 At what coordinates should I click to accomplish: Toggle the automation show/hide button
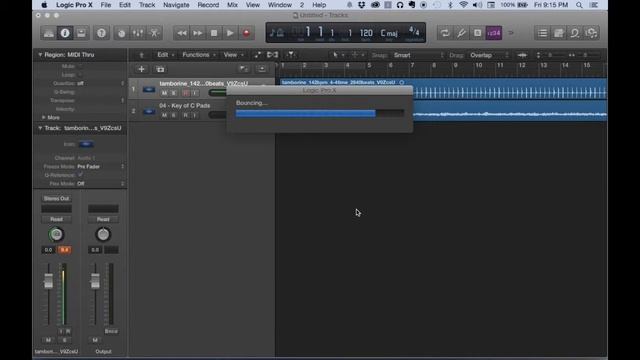point(258,55)
